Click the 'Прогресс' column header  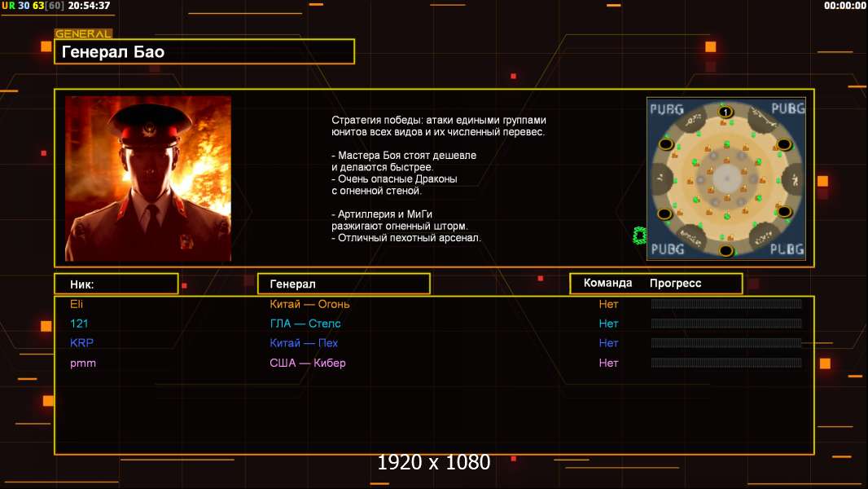click(x=675, y=283)
